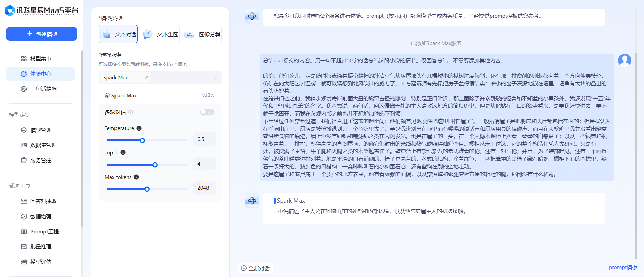The image size is (644, 277).
Task: Click the 图像分类 picture icon
Action: click(x=190, y=34)
